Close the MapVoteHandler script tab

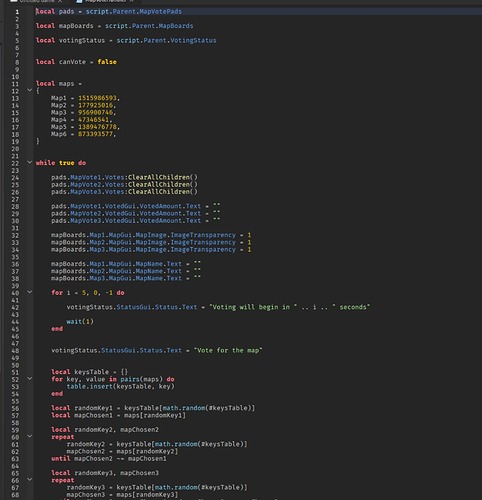132,1
